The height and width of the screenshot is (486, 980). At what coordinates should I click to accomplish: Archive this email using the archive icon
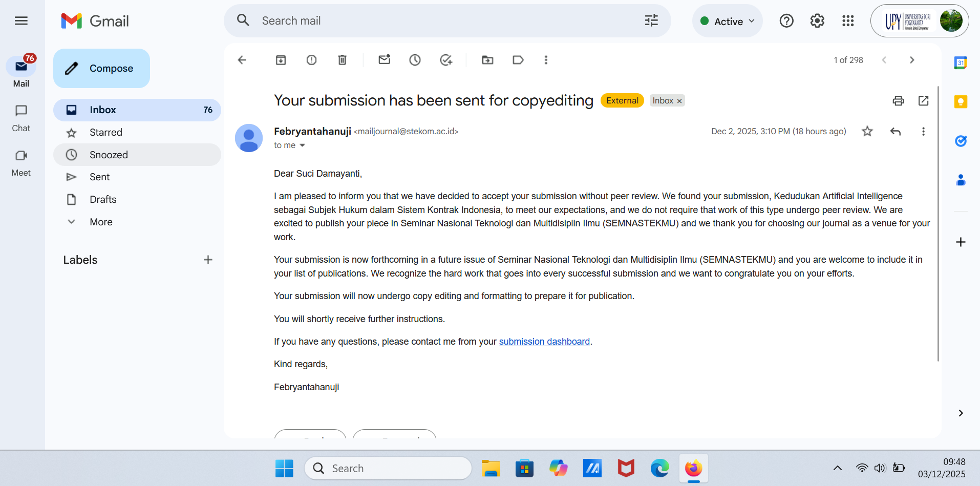coord(281,60)
